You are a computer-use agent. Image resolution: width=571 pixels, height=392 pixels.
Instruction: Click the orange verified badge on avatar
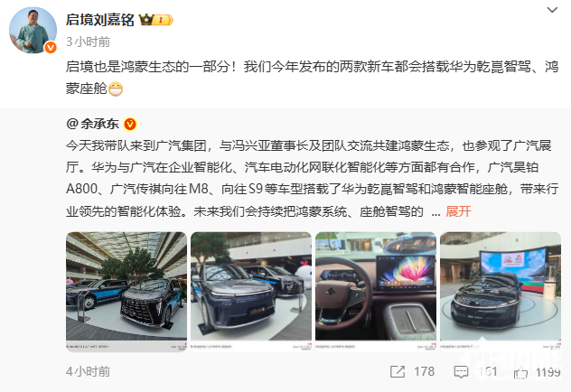tap(51, 48)
